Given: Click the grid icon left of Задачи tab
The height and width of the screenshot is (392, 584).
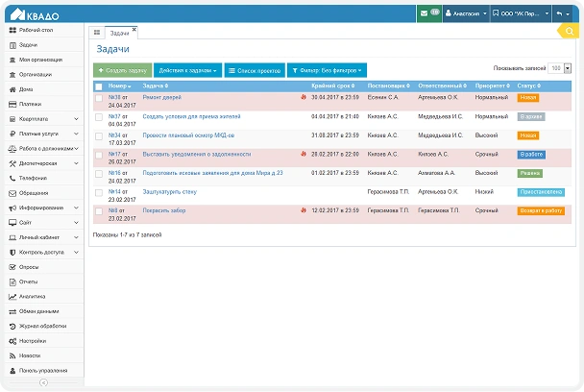Looking at the screenshot, I should [x=96, y=33].
